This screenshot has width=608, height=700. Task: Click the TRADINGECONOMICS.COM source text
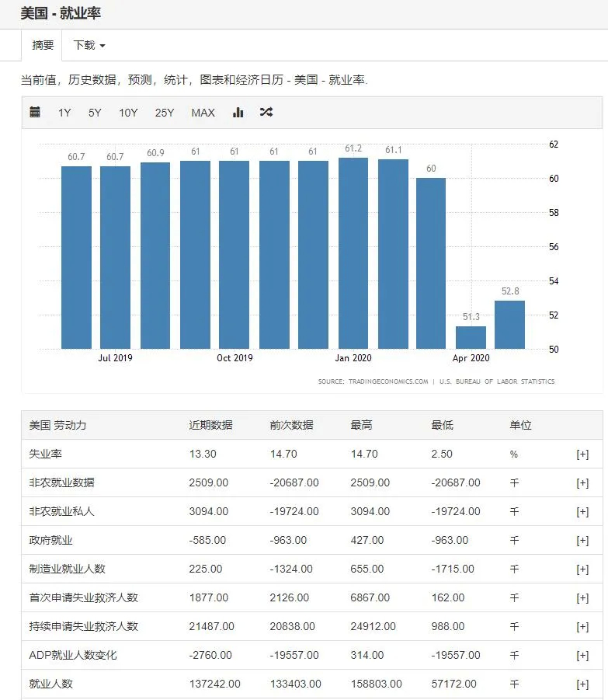tap(388, 381)
